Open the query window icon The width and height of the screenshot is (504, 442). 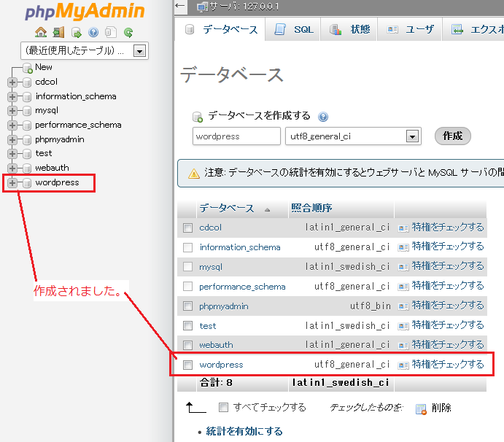tap(76, 33)
